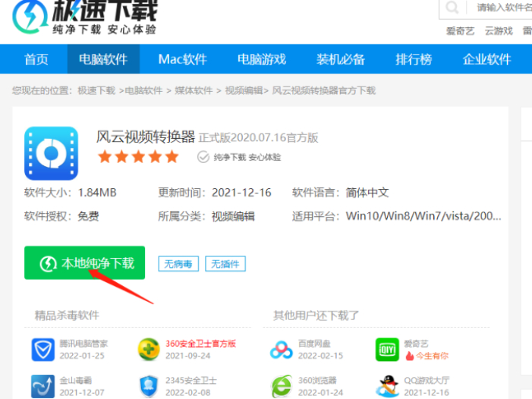Open the 百度网盘 text link
The height and width of the screenshot is (399, 532).
coord(314,344)
